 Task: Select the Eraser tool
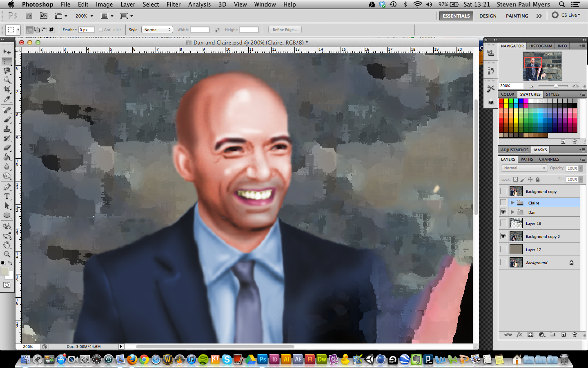[7, 148]
